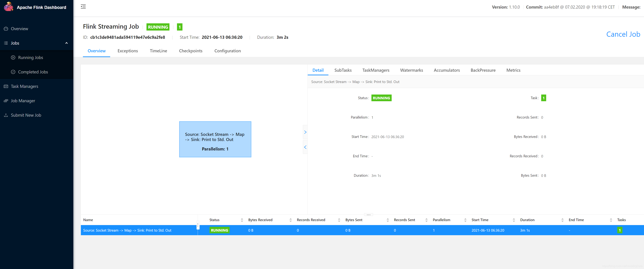Sort table by Records Received arrows
644x269 pixels.
(339, 220)
